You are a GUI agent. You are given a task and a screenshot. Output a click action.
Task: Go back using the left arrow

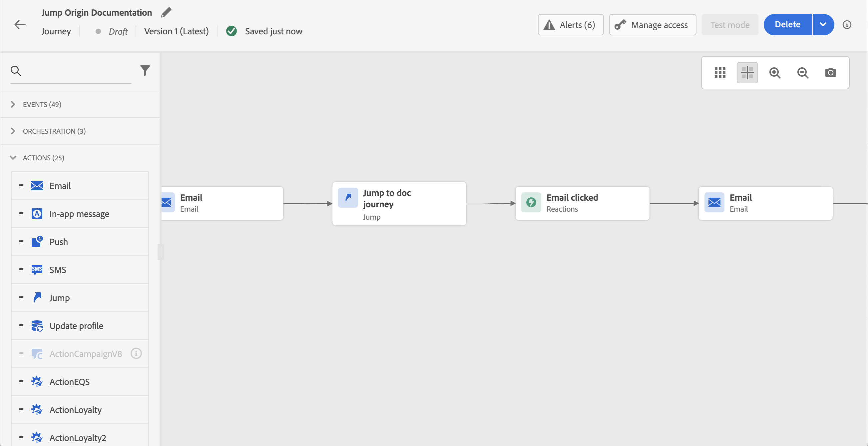[20, 25]
